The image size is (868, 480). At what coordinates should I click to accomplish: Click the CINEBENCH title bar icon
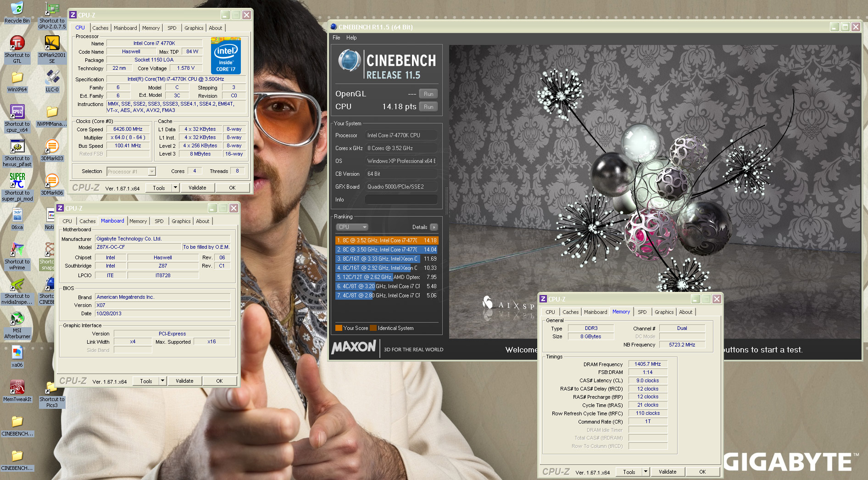click(334, 27)
